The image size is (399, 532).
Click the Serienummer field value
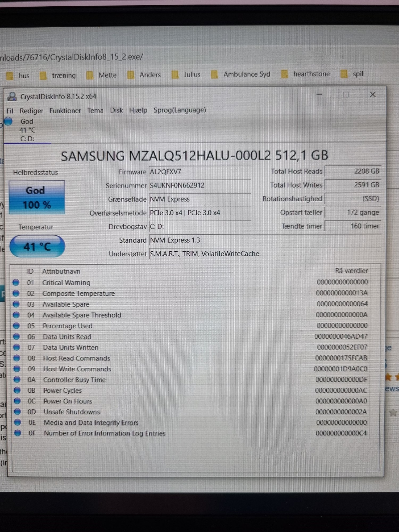pyautogui.click(x=200, y=185)
